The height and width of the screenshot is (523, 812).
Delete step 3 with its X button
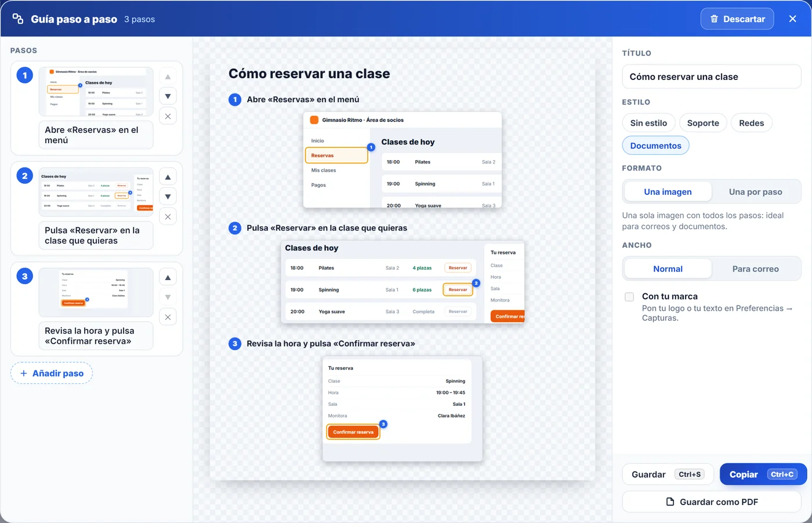(x=168, y=317)
